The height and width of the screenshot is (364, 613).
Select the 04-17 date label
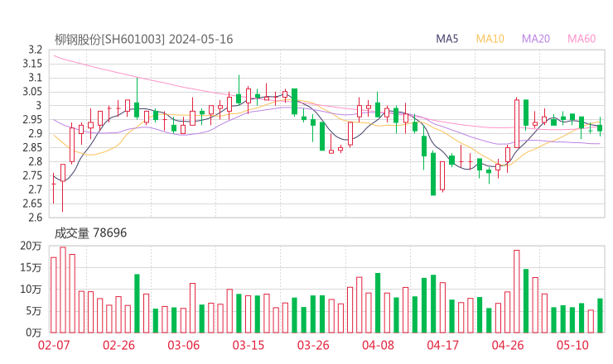(x=443, y=345)
